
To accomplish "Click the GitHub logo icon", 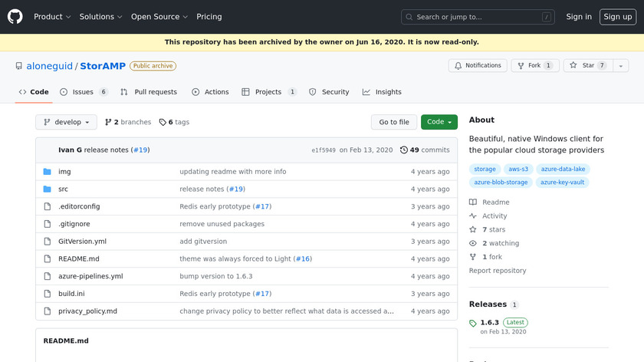I will [x=15, y=16].
